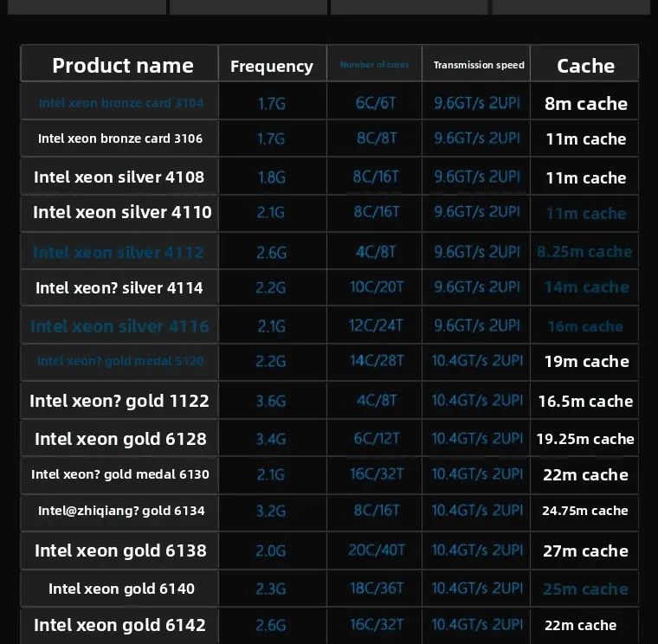The width and height of the screenshot is (658, 644).
Task: Select Intel xeon gold 1122 product
Action: 119,401
